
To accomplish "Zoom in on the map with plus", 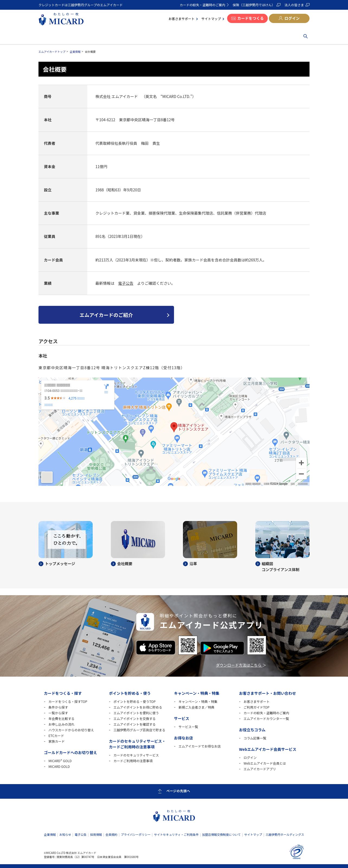I will pos(301,463).
